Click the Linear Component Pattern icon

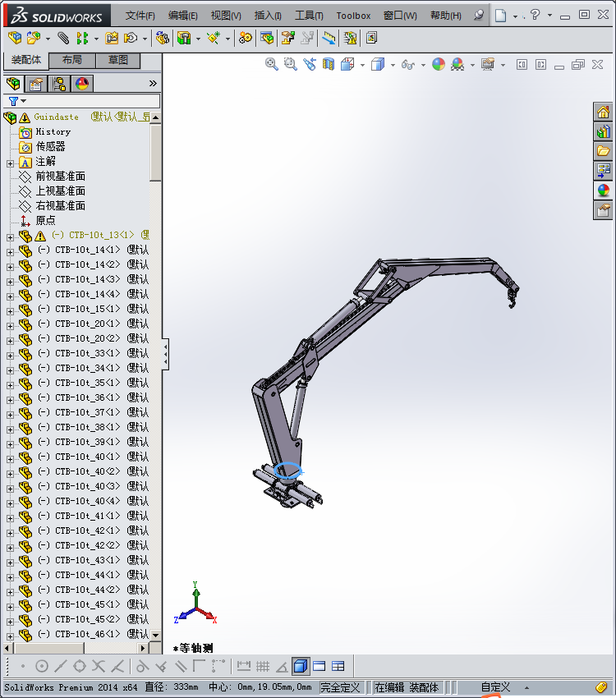tap(82, 38)
